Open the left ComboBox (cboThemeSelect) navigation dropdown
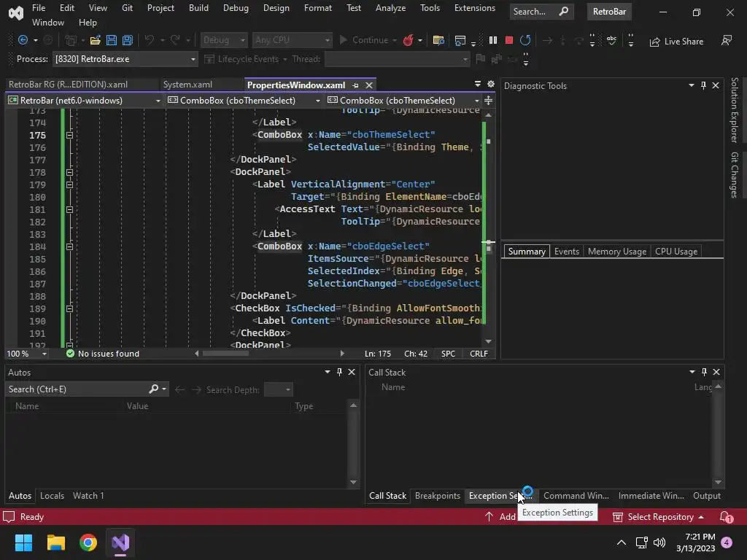Image resolution: width=747 pixels, height=560 pixels. pyautogui.click(x=244, y=101)
